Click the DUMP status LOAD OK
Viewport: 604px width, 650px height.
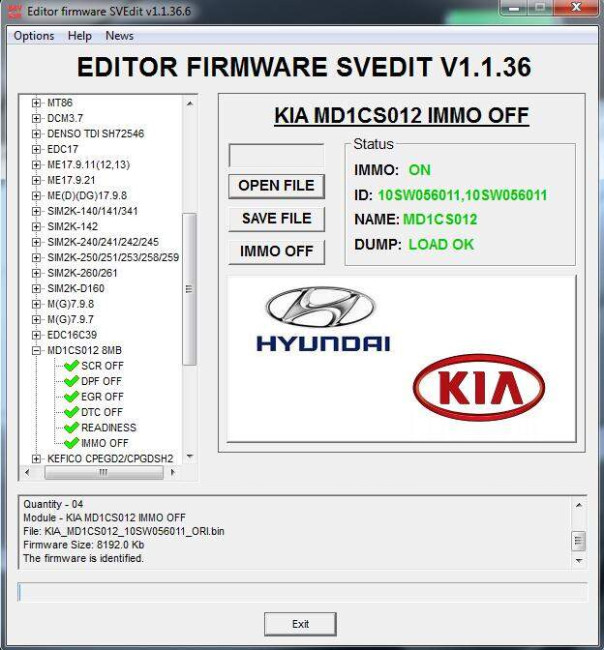[441, 244]
